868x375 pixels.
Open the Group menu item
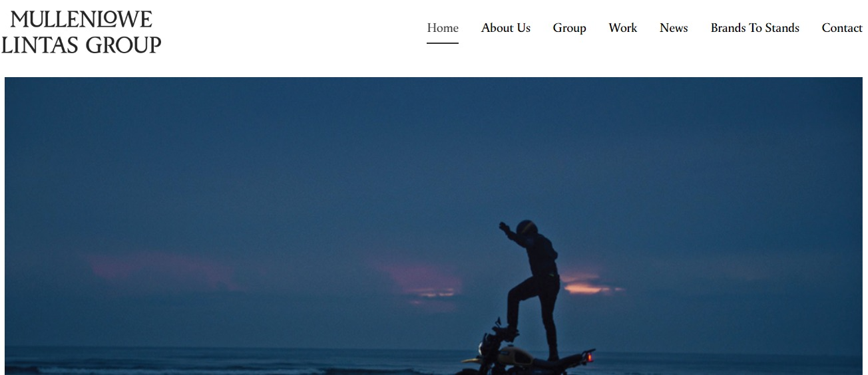pyautogui.click(x=569, y=28)
